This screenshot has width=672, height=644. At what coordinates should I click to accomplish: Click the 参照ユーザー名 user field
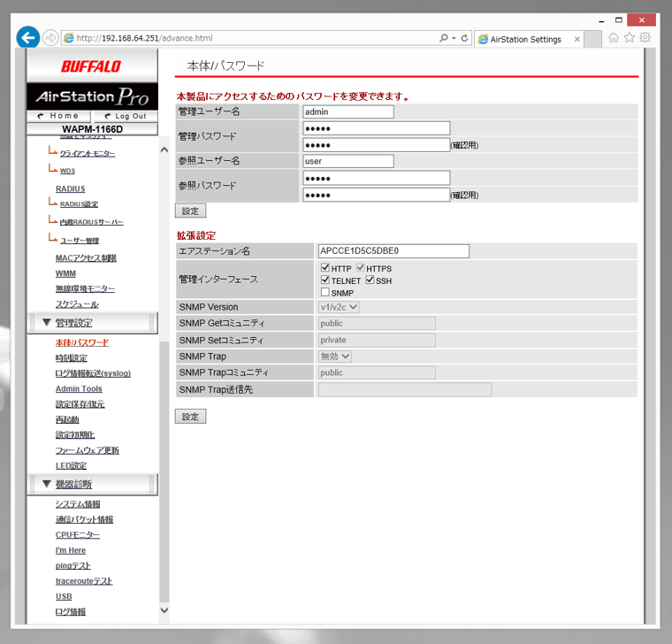pos(348,161)
